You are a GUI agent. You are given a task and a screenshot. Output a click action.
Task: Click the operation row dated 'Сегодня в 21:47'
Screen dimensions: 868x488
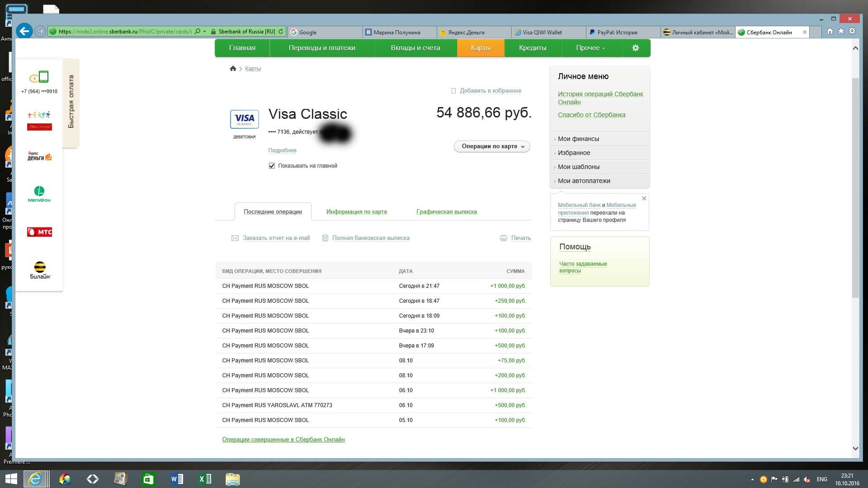pyautogui.click(x=373, y=286)
